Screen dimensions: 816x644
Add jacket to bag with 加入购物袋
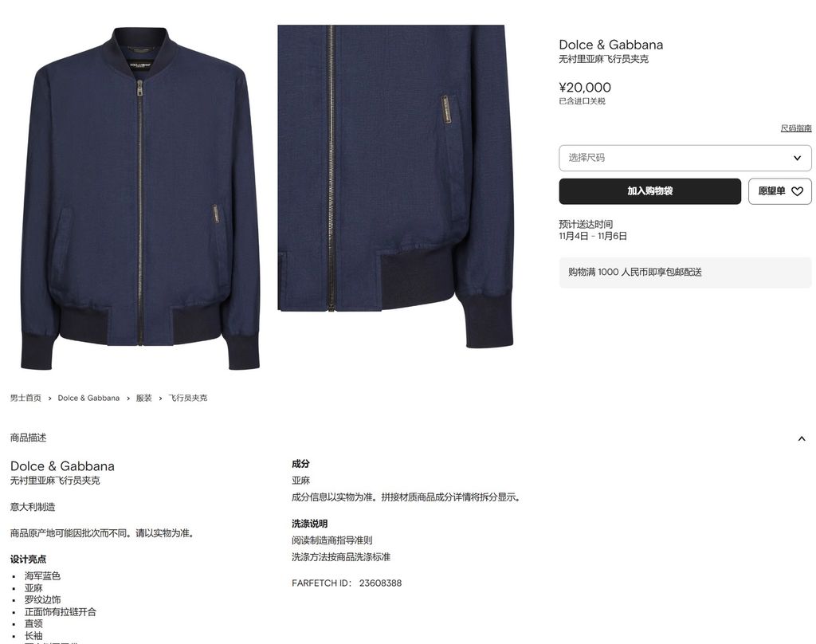[x=650, y=191]
